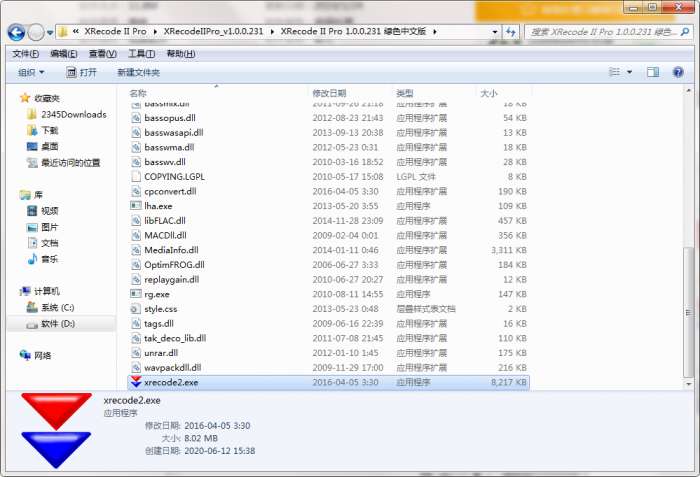
Task: Select the xrecode2.exe program icon
Action: 136,382
